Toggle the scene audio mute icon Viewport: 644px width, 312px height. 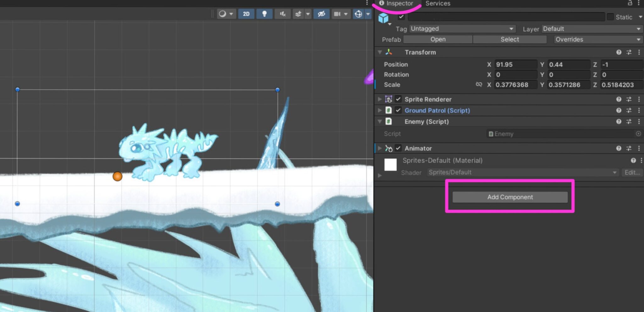click(283, 14)
